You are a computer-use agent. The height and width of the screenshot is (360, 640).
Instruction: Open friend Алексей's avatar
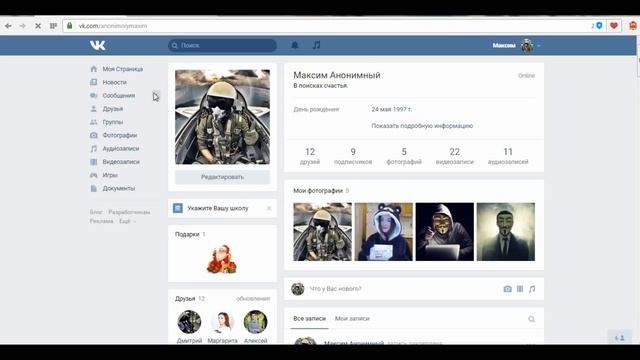pos(256,322)
